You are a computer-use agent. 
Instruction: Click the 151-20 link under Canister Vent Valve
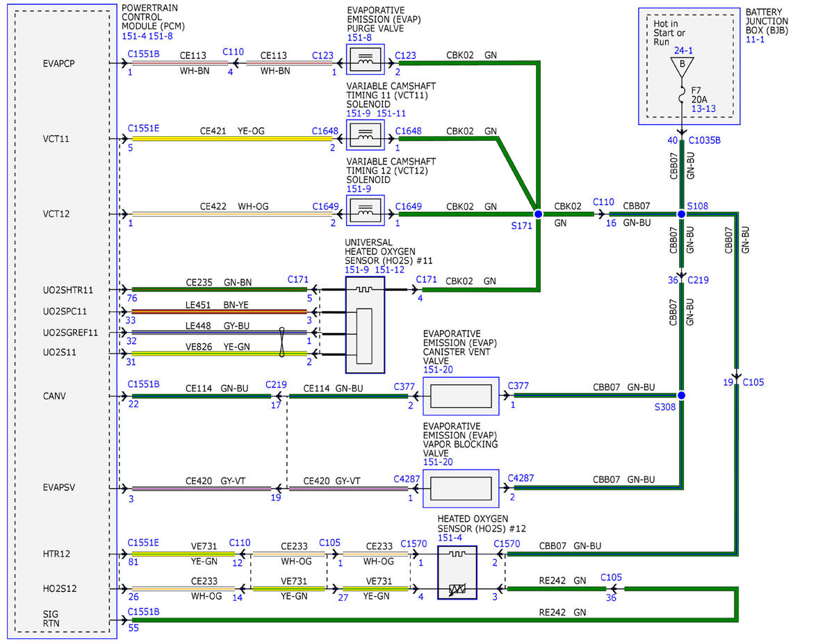click(436, 370)
